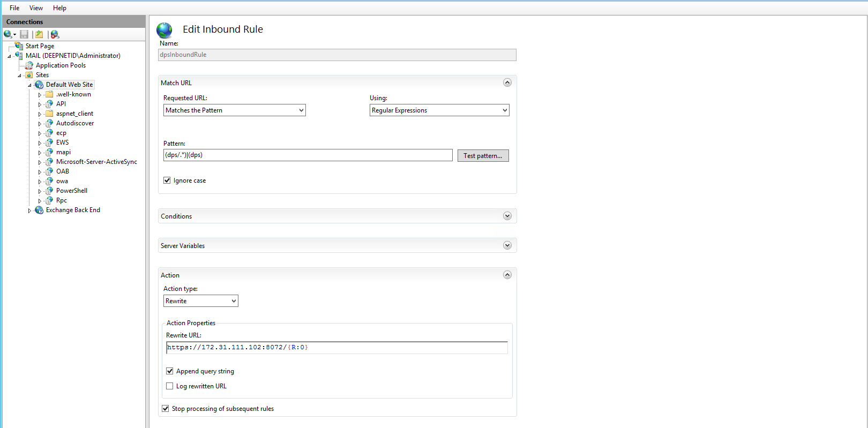Click the owa application icon
868x428 pixels.
click(x=49, y=181)
